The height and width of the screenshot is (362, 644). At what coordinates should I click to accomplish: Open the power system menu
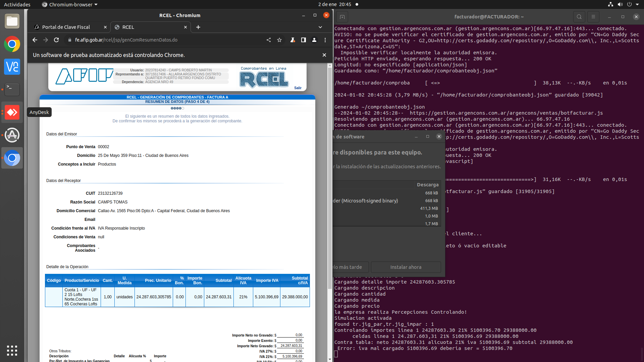[x=629, y=4]
